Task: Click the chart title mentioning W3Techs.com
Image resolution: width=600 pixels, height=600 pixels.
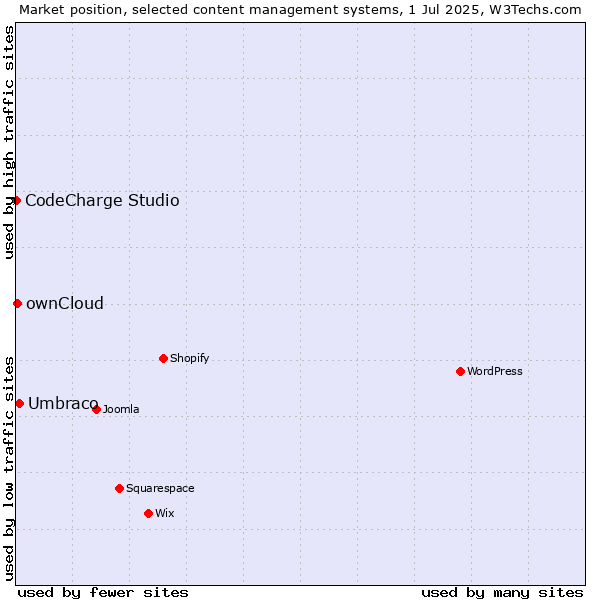Action: click(x=300, y=10)
